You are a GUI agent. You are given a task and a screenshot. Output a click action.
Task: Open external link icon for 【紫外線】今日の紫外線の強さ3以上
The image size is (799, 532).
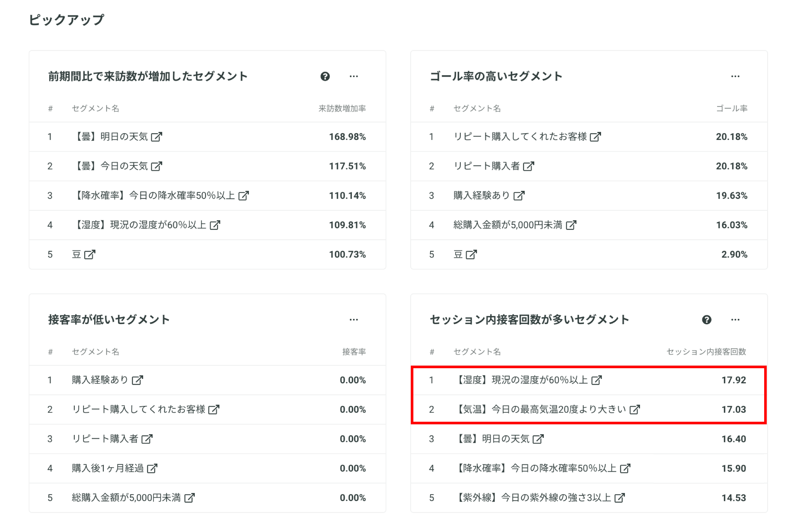point(619,498)
